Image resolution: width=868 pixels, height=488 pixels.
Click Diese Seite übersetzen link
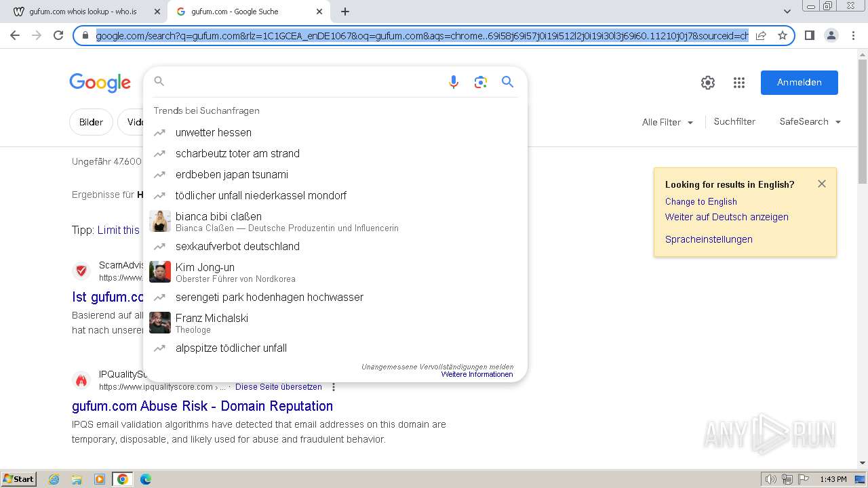[x=279, y=387]
